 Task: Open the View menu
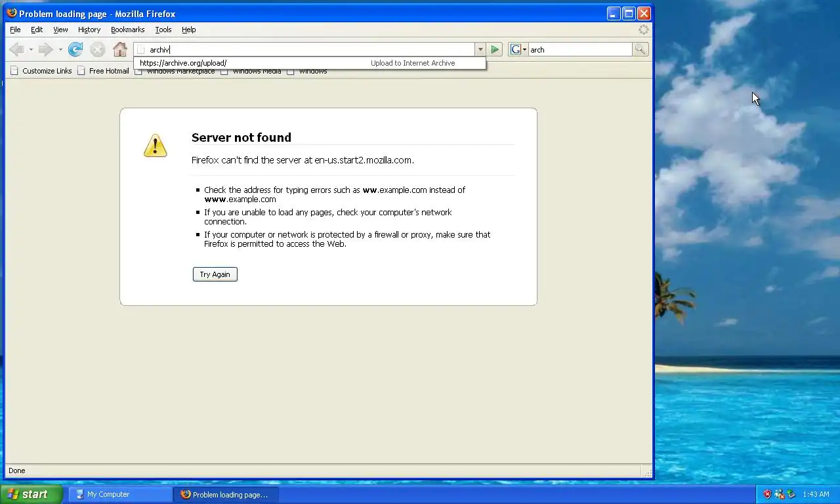(60, 30)
